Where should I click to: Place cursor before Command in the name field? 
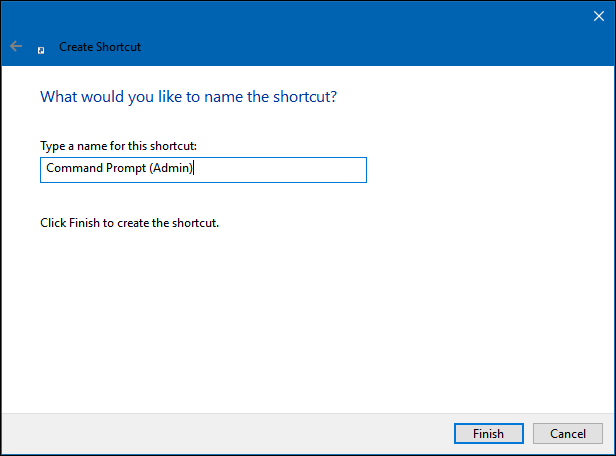46,170
